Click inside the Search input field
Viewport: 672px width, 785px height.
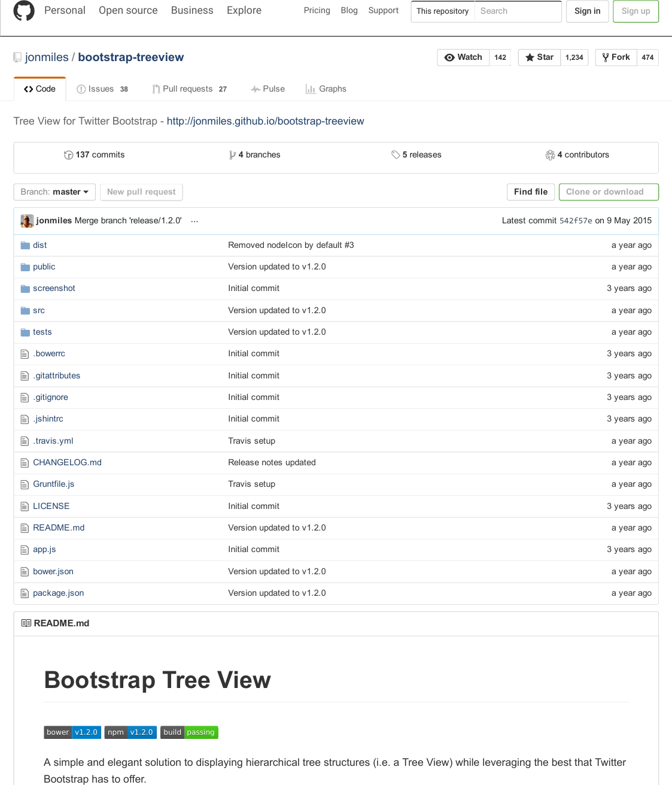(x=518, y=11)
